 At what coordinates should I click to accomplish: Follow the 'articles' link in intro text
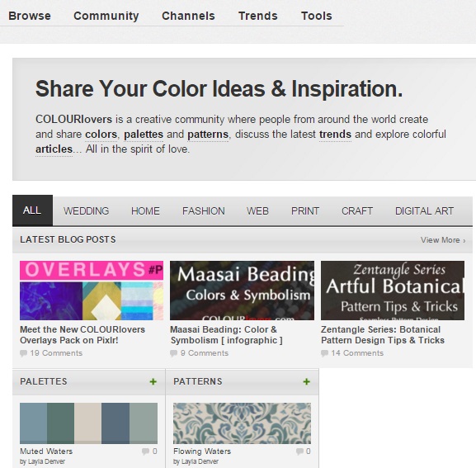pyautogui.click(x=54, y=149)
